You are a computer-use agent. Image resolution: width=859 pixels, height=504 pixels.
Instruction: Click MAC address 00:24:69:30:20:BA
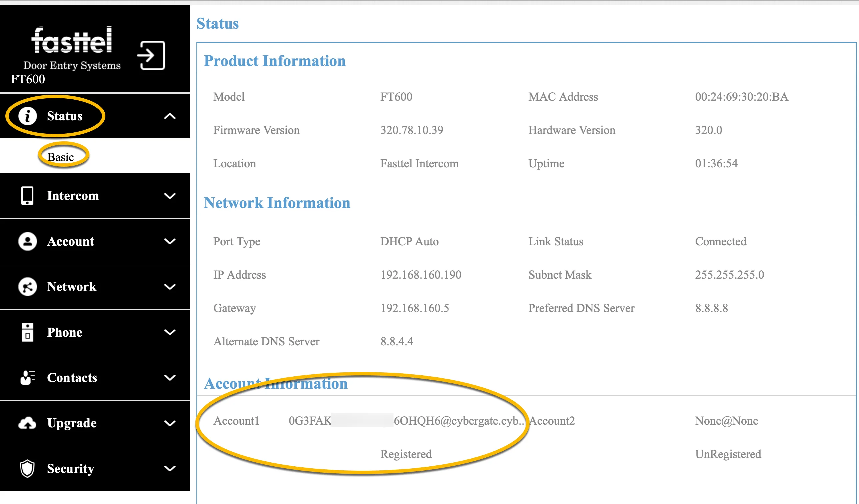pyautogui.click(x=742, y=97)
